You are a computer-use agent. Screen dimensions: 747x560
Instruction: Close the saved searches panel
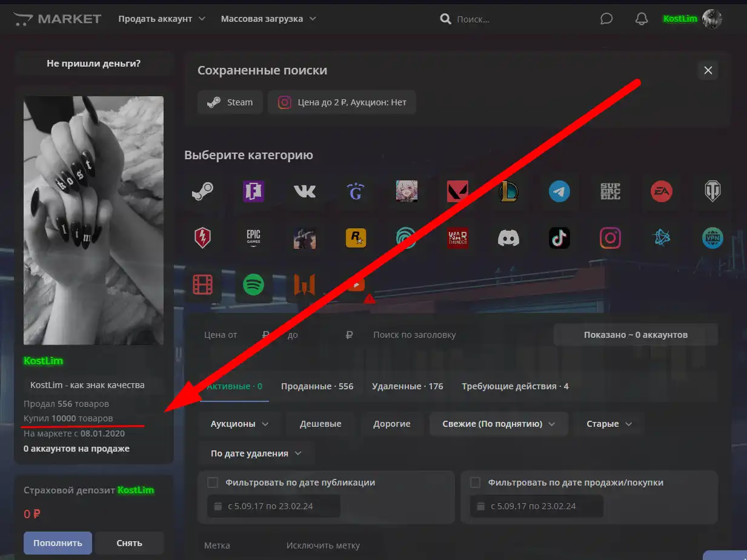coord(708,70)
